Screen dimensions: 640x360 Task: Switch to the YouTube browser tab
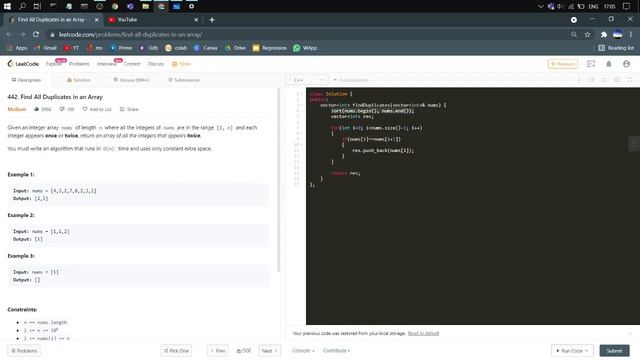(x=152, y=20)
